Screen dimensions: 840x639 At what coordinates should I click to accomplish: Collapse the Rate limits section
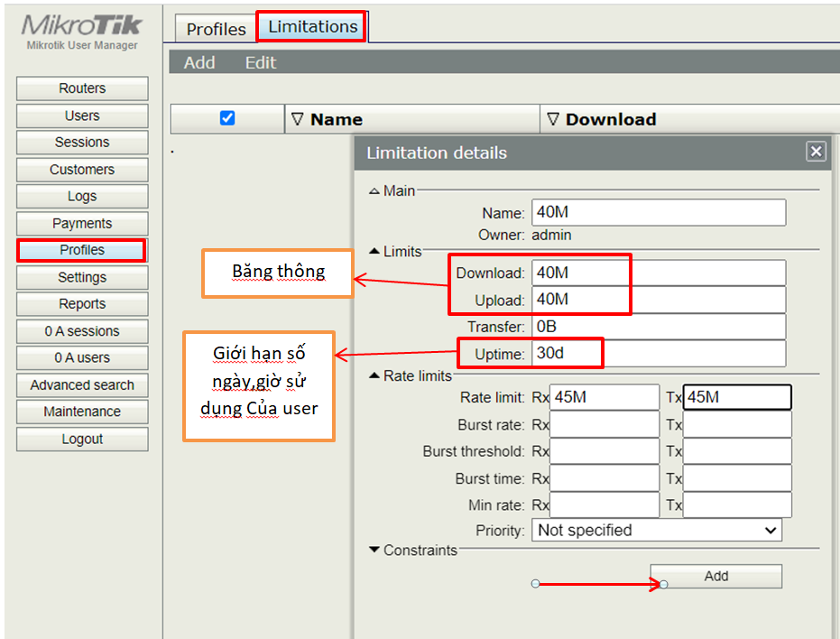tap(374, 375)
